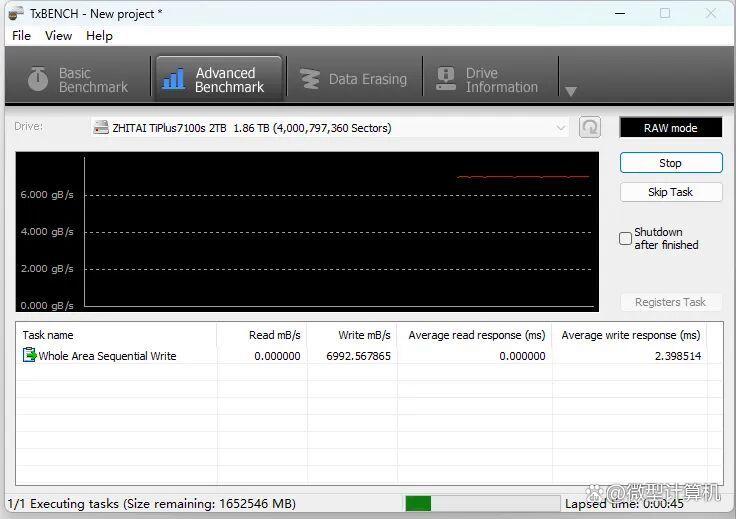This screenshot has height=519, width=736.
Task: Enable Shutdown after finished checkbox
Action: [x=625, y=238]
